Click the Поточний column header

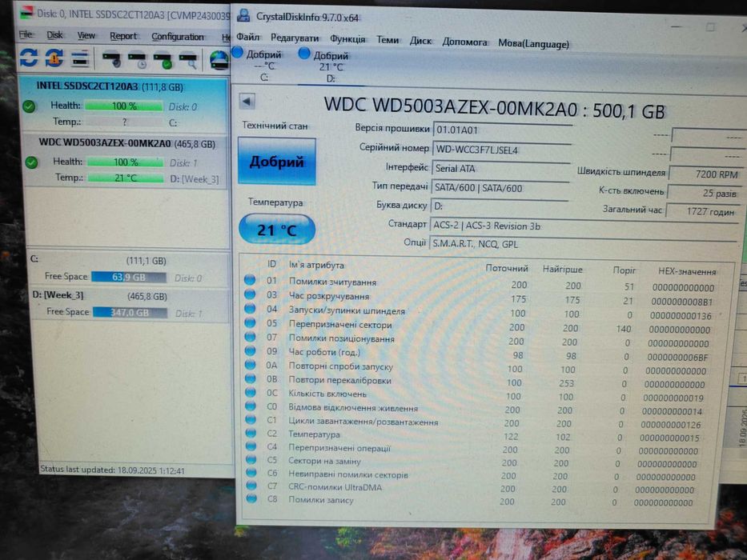507,269
